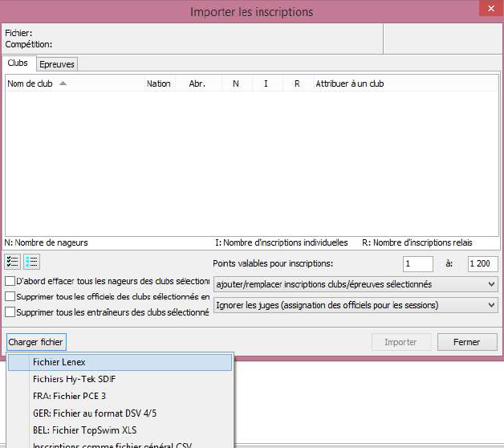Image resolution: width=504 pixels, height=448 pixels.
Task: Expand the Ignorer les juges dropdown
Action: coord(356,305)
